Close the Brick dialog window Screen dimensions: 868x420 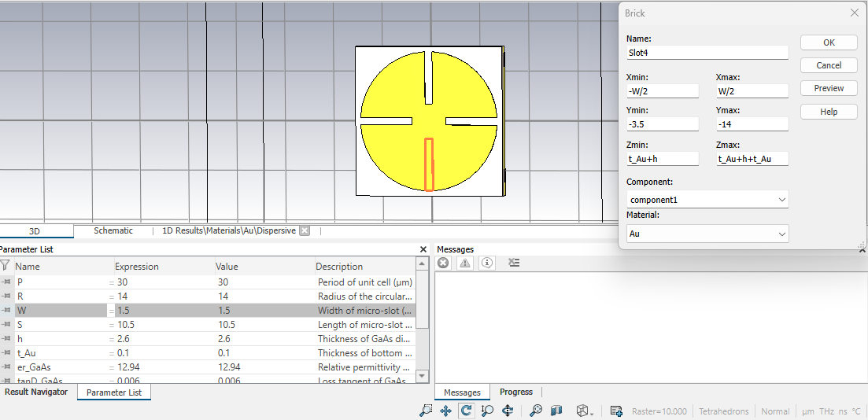(854, 13)
